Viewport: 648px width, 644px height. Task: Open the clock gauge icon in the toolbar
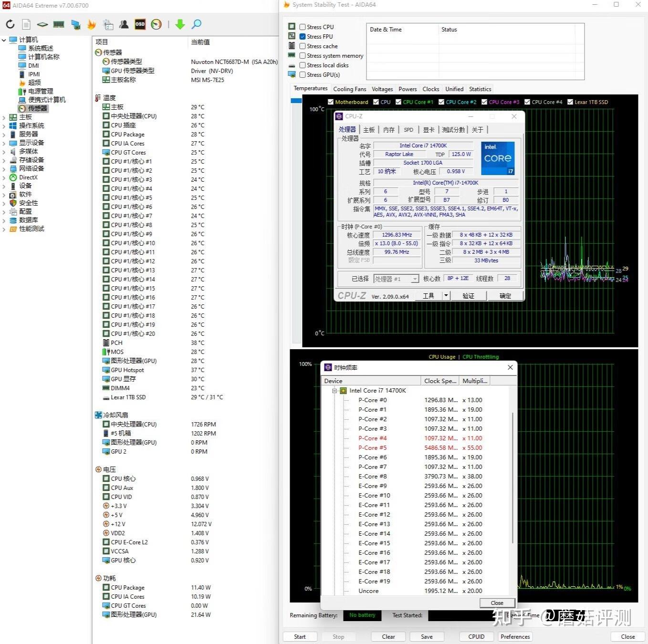(x=156, y=24)
